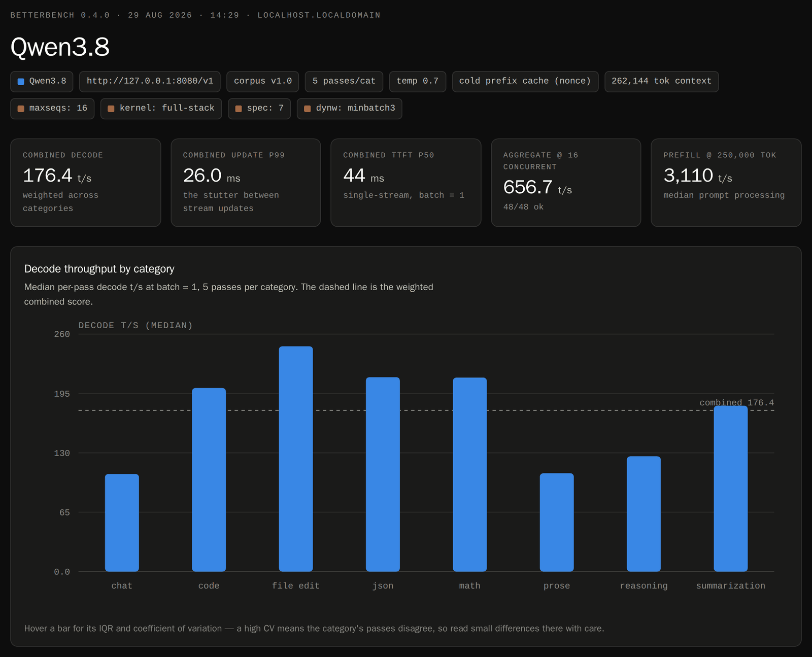Click the 'DECODE T/S (MEDIAN)' axis title

click(x=136, y=326)
